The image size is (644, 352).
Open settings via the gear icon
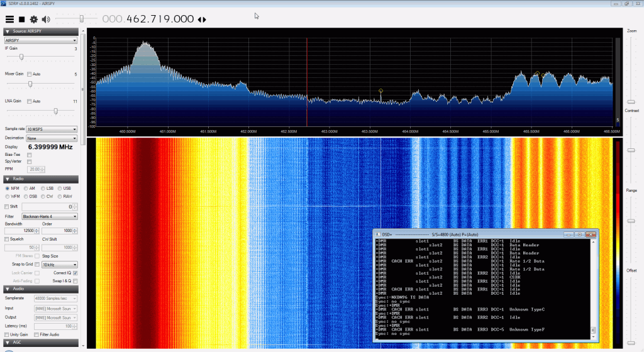click(33, 19)
